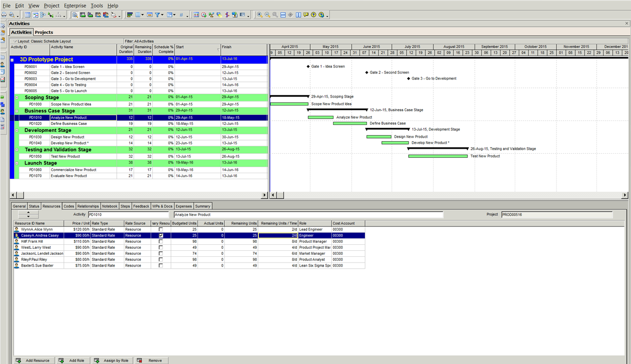Viewport: 631px width, 364px height.
Task: Sort by the Activity Name column header
Action: tap(83, 49)
